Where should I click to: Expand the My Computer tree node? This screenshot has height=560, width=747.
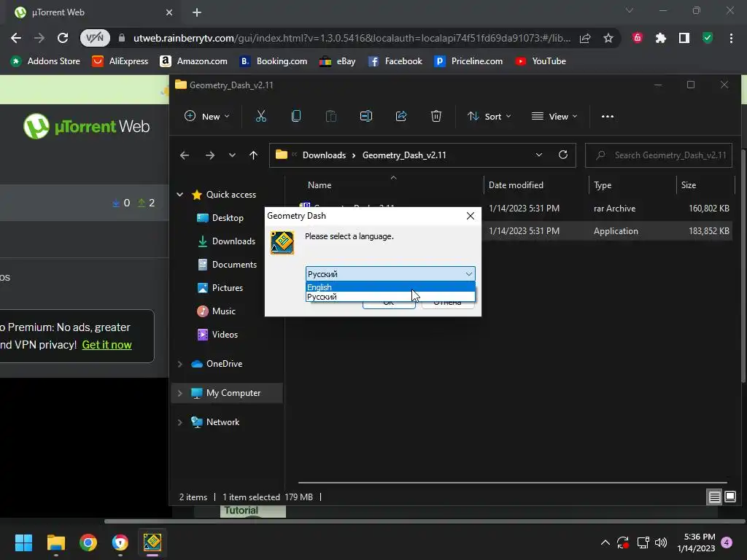tap(180, 393)
